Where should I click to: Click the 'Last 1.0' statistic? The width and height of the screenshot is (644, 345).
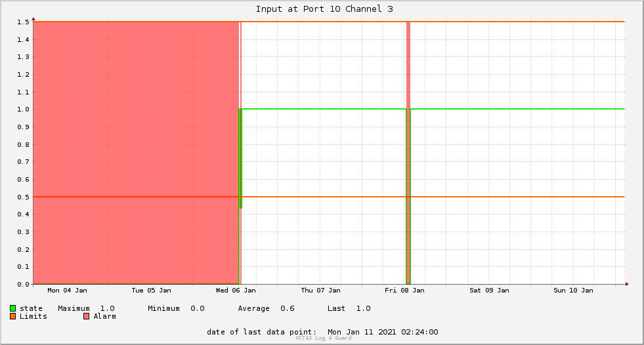pos(349,308)
